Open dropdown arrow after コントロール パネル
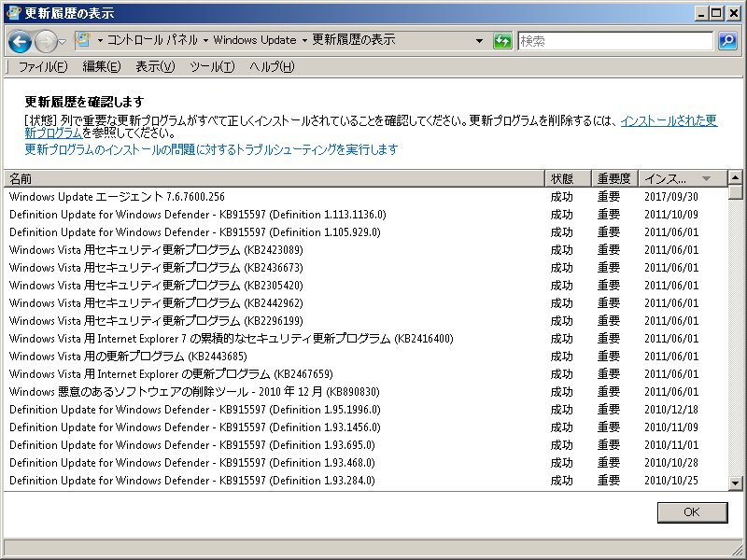The width and height of the screenshot is (747, 560). tap(205, 40)
